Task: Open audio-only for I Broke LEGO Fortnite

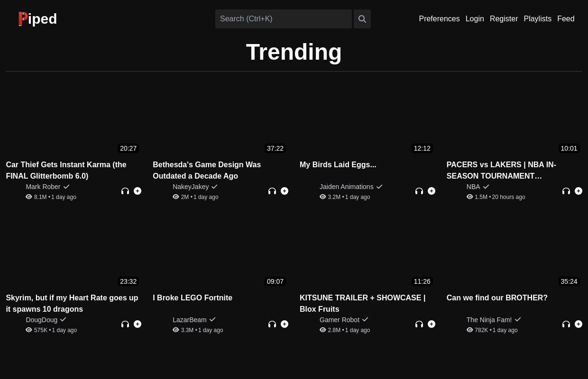Action: pyautogui.click(x=272, y=324)
